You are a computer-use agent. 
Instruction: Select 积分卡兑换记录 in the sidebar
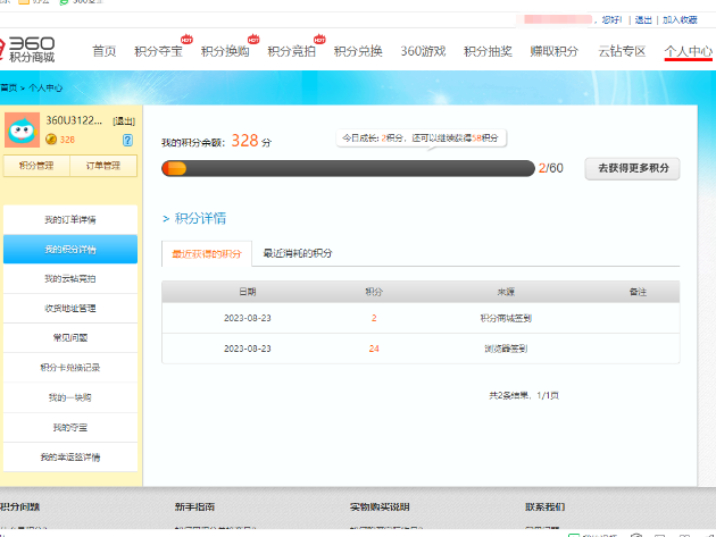point(70,368)
